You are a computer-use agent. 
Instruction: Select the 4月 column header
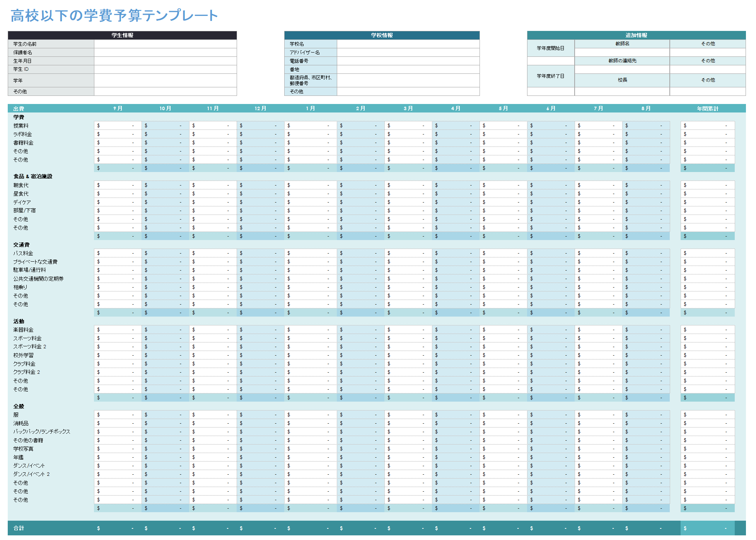pyautogui.click(x=456, y=108)
